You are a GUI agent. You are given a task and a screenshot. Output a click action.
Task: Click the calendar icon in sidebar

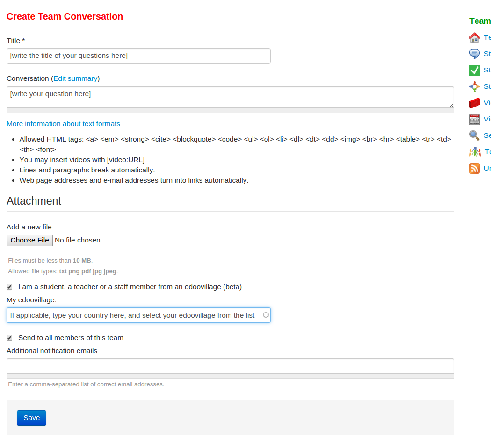[x=475, y=119]
